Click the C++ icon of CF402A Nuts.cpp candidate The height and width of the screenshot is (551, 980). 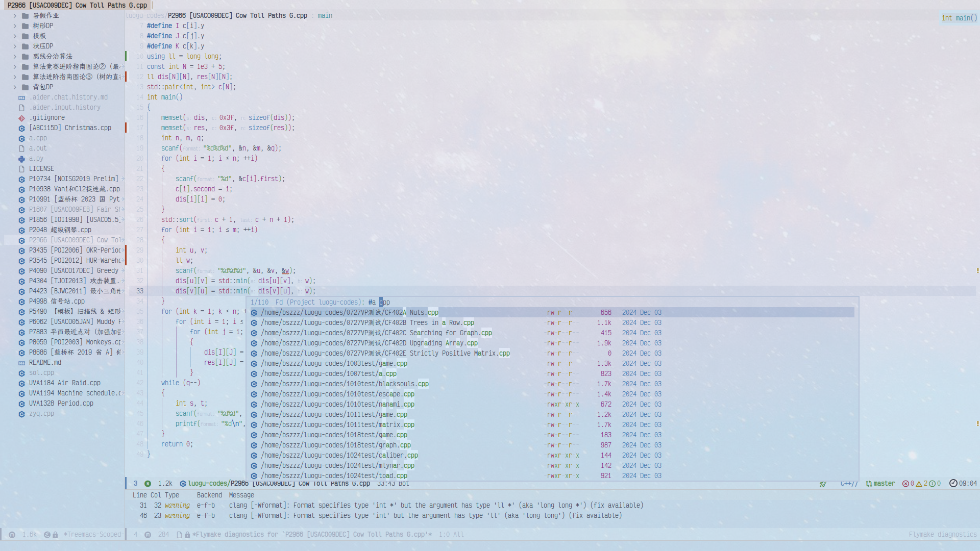click(254, 313)
